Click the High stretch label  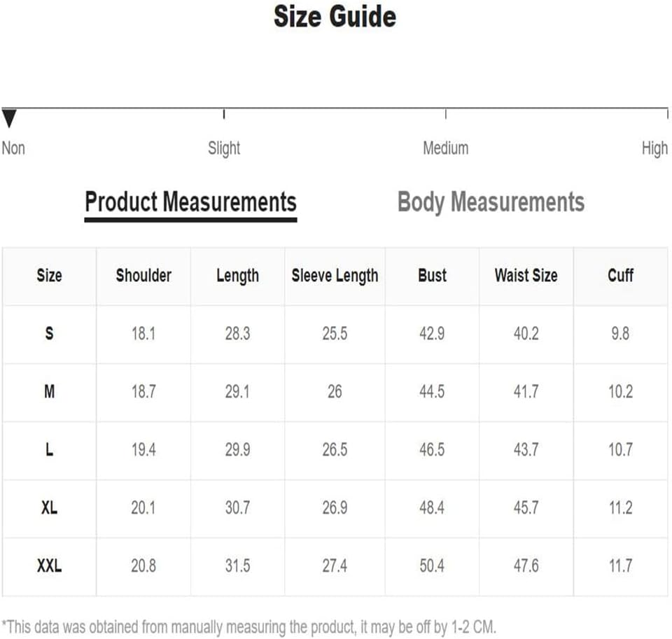[654, 148]
